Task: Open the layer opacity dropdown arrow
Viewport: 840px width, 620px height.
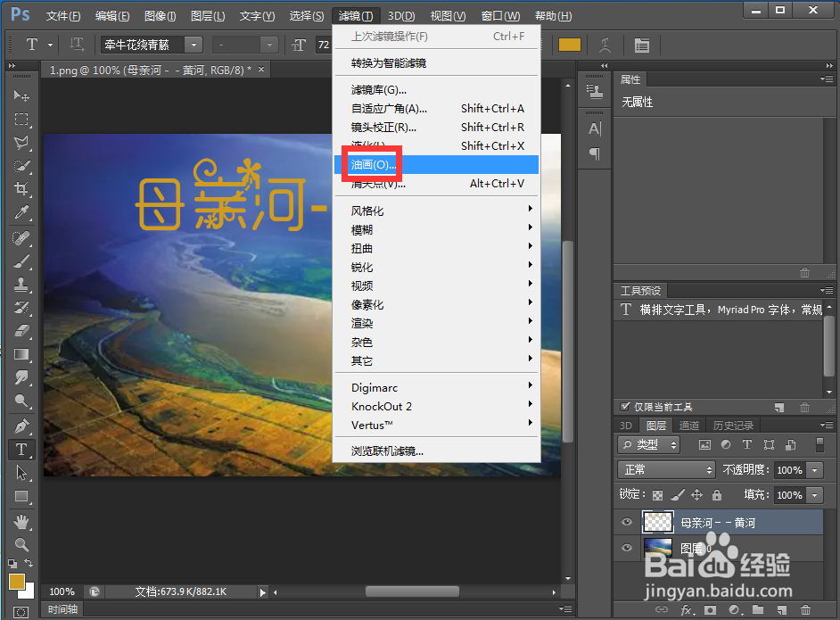Action: (x=815, y=470)
